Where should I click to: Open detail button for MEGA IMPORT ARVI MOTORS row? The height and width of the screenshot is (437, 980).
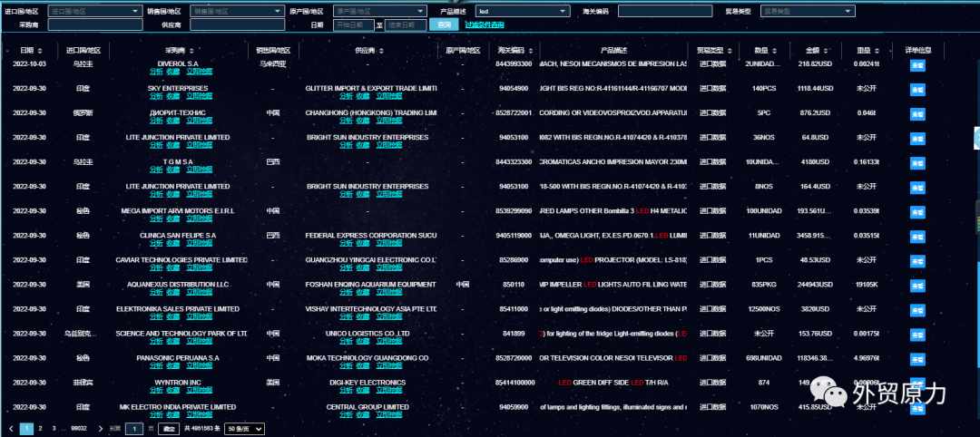[917, 213]
